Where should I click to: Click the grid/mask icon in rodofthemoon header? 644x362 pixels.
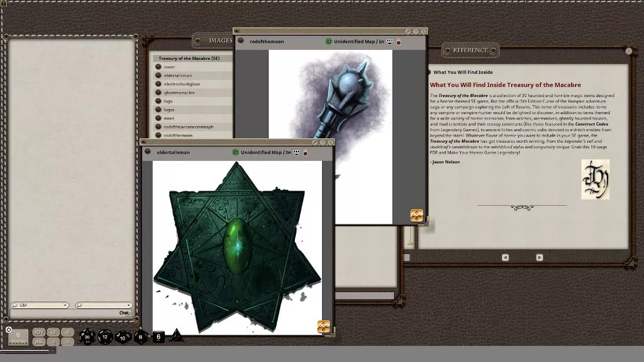[389, 42]
